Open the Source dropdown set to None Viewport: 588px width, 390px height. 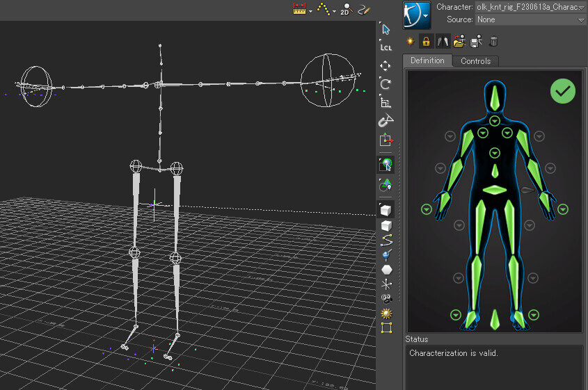click(x=530, y=19)
